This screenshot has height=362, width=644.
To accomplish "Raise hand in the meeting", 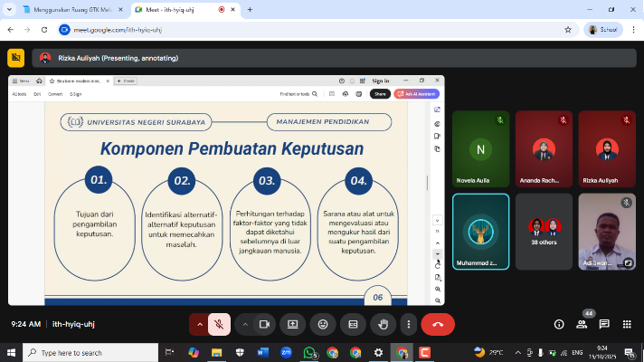I will coord(384,324).
